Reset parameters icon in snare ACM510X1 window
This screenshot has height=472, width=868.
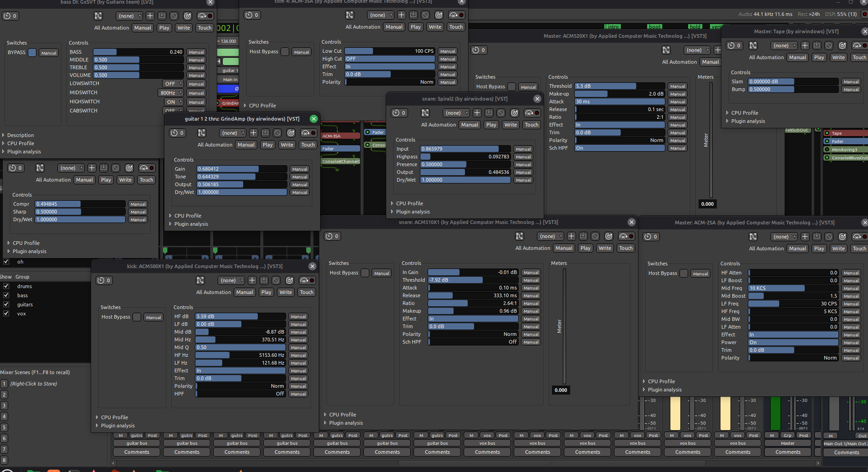point(609,236)
